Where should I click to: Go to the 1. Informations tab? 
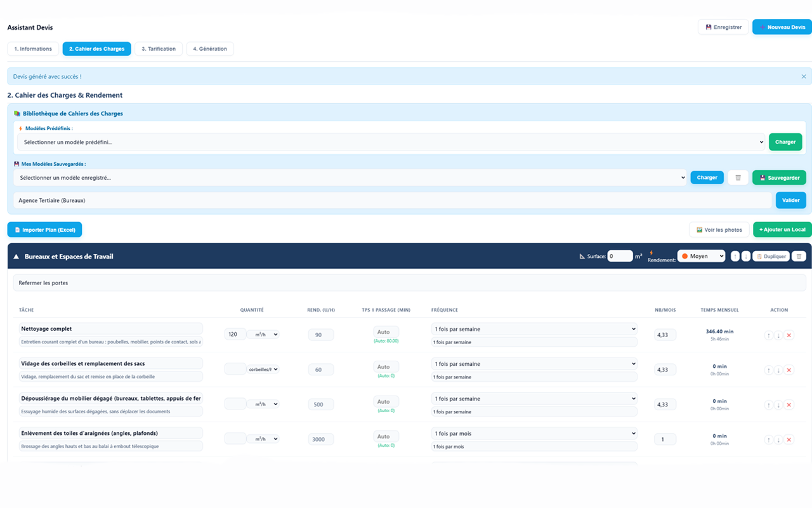(x=33, y=49)
